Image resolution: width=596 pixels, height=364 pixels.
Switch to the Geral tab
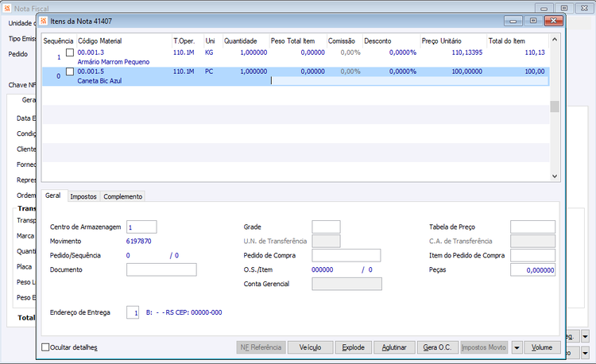click(x=52, y=196)
